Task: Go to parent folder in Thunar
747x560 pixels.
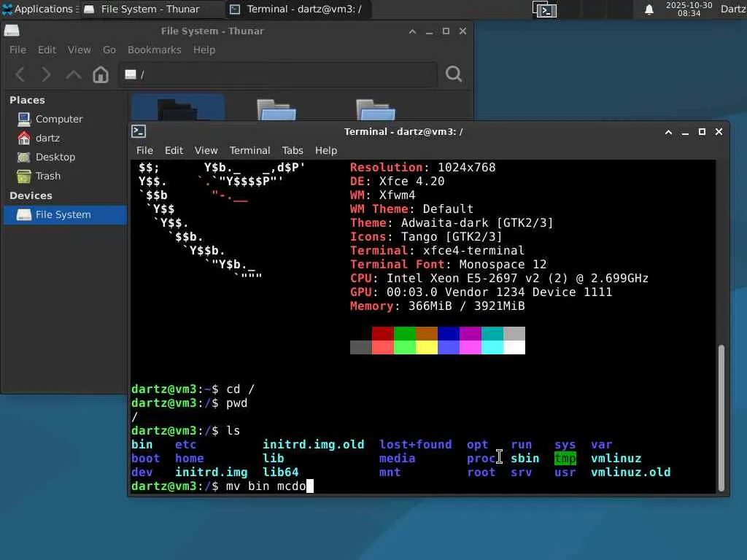Action: (x=74, y=74)
